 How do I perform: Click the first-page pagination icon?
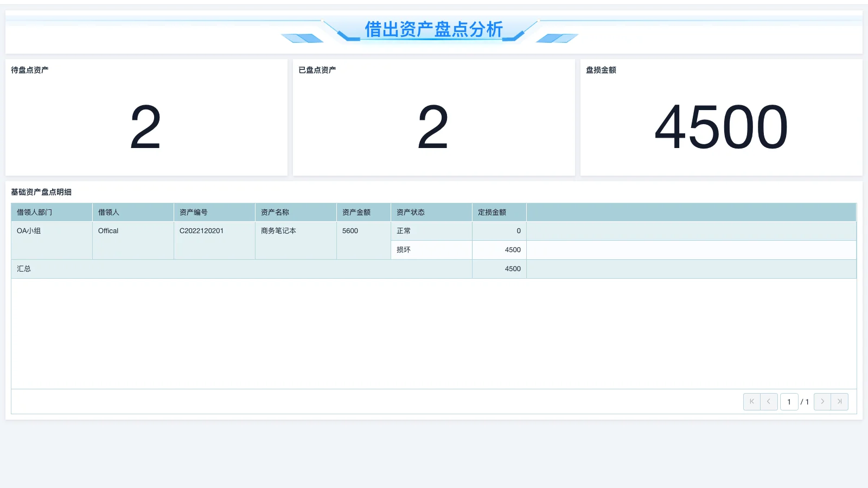[751, 401]
